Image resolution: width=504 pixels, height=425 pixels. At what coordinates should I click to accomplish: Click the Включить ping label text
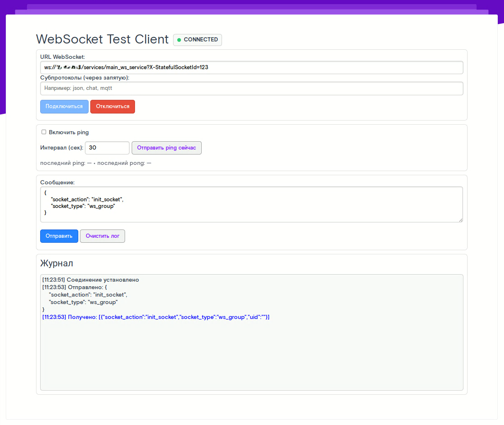tap(69, 133)
